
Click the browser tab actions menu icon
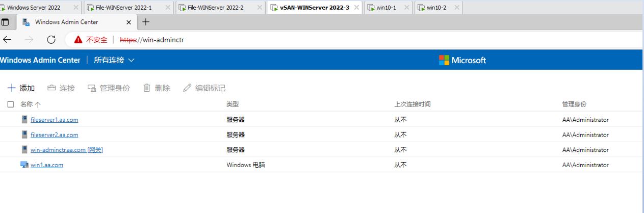5,22
